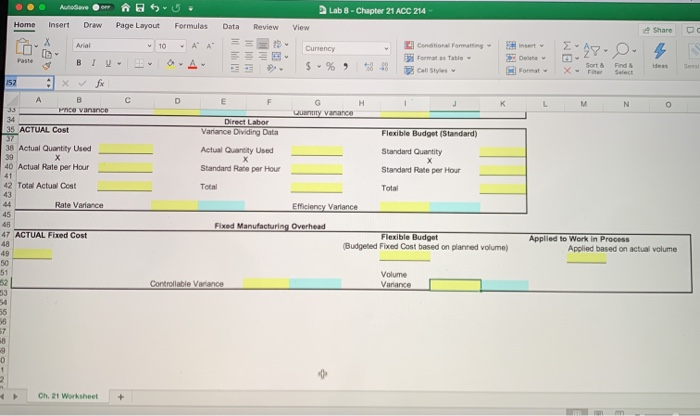Viewport: 700px width, 416px height.
Task: Activate the Format Painter brush
Action: click(x=46, y=66)
